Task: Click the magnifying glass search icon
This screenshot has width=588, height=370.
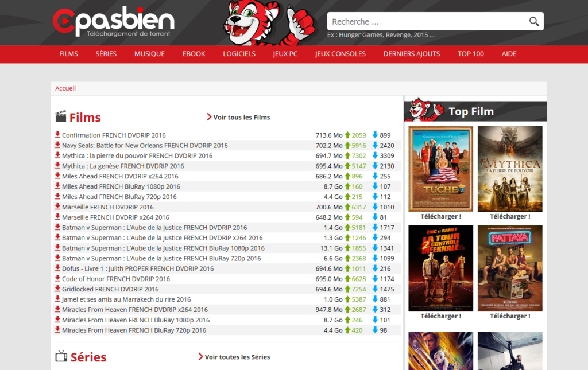Action: pos(533,22)
